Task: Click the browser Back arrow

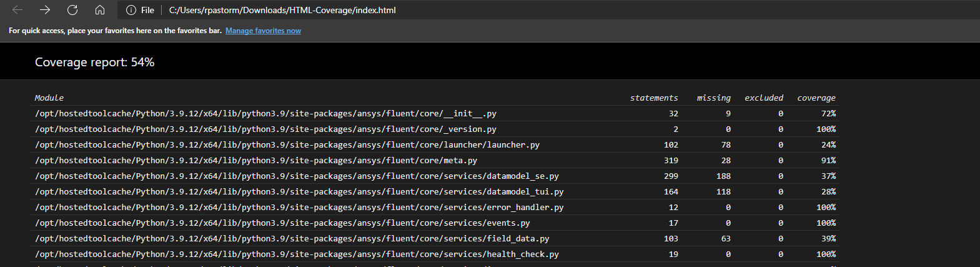Action: (x=17, y=10)
